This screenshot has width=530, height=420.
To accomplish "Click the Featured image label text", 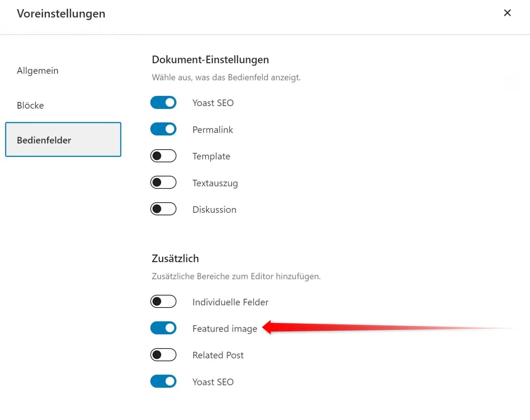I will coord(225,329).
